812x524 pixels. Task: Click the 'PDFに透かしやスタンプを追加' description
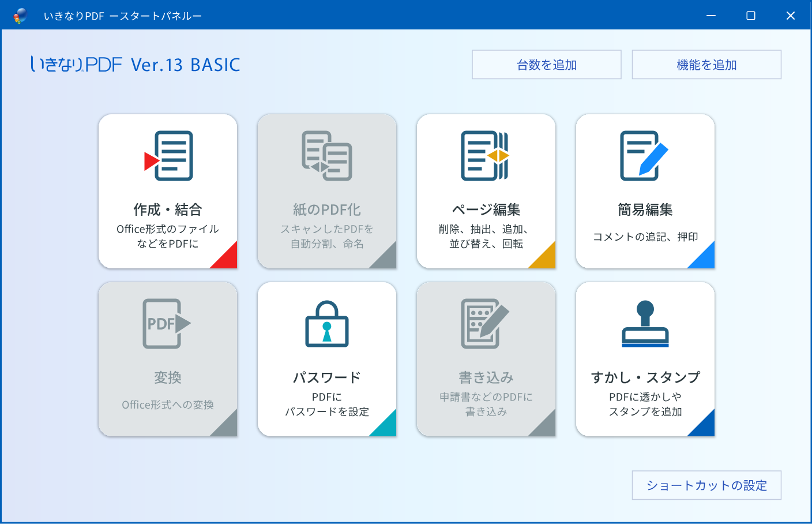(645, 404)
